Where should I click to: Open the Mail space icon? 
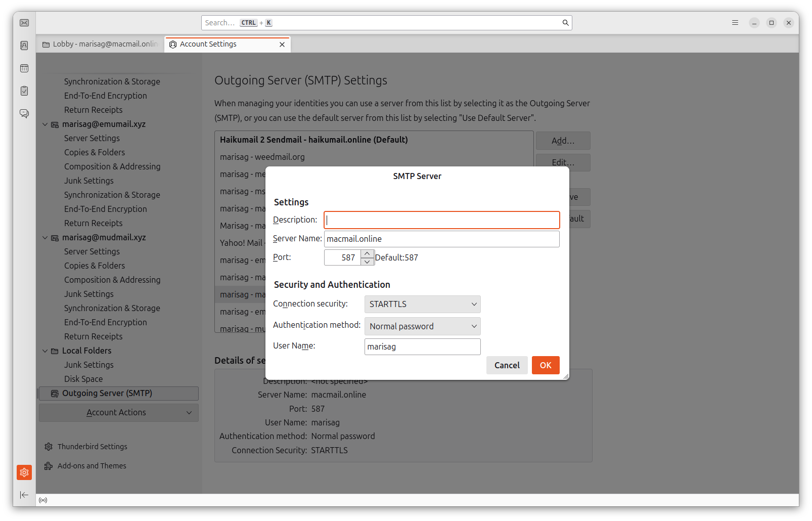tap(24, 23)
